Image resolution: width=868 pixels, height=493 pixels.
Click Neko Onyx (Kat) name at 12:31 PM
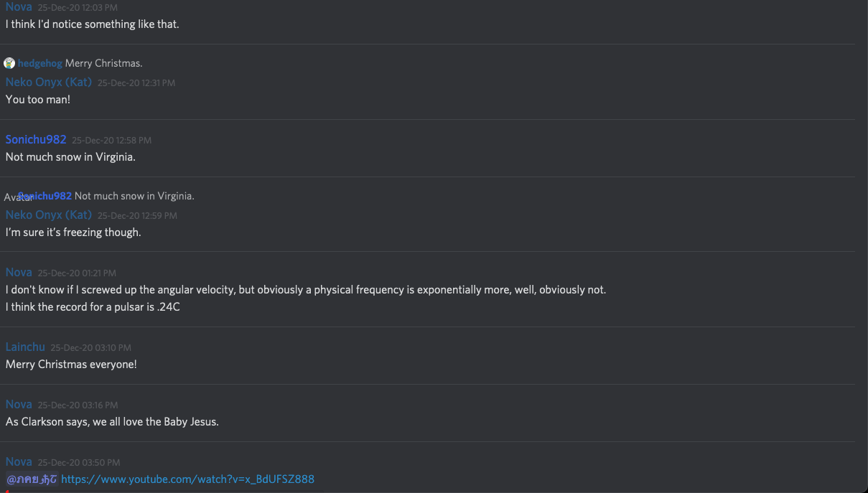(x=49, y=82)
